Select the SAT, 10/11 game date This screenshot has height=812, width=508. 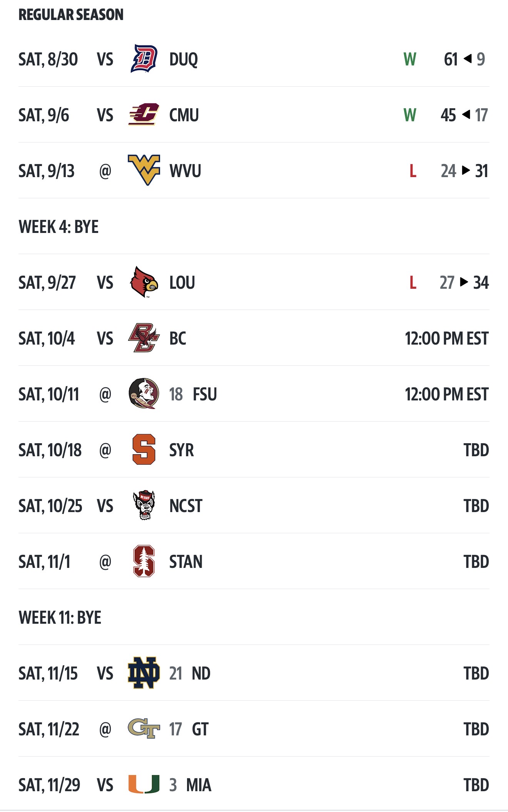(49, 394)
